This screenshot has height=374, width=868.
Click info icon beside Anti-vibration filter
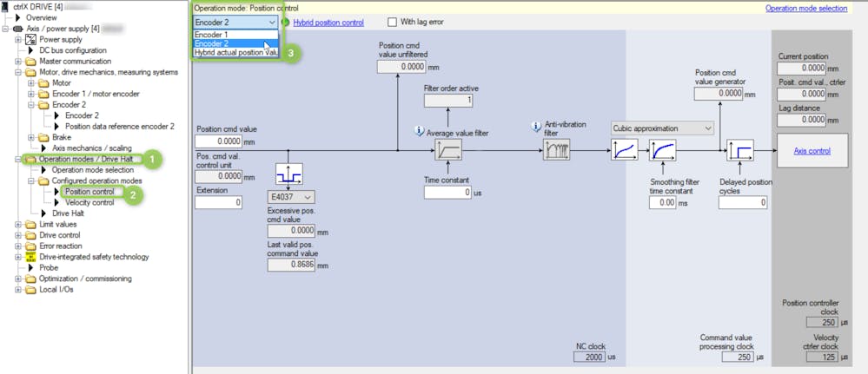click(x=536, y=127)
